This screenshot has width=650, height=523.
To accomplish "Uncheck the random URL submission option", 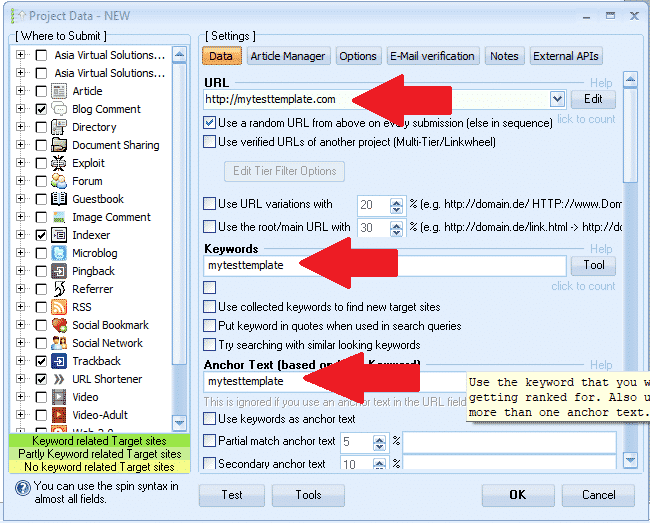I will pos(210,122).
